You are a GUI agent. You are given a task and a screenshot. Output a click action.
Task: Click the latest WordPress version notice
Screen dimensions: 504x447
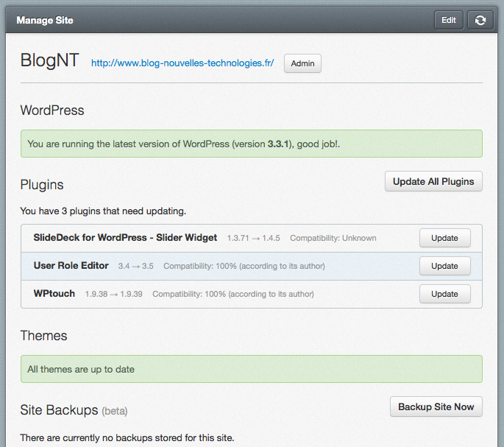point(251,144)
